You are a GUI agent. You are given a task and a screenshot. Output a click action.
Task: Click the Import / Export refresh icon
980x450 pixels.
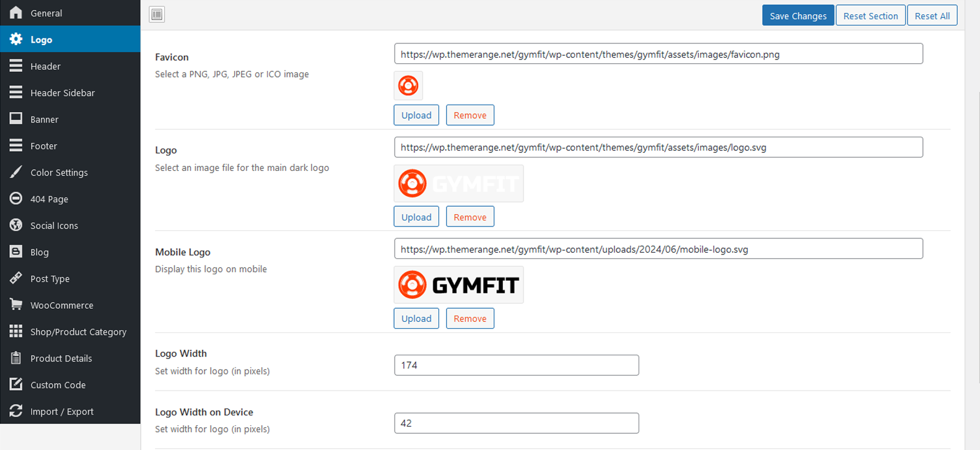point(16,411)
